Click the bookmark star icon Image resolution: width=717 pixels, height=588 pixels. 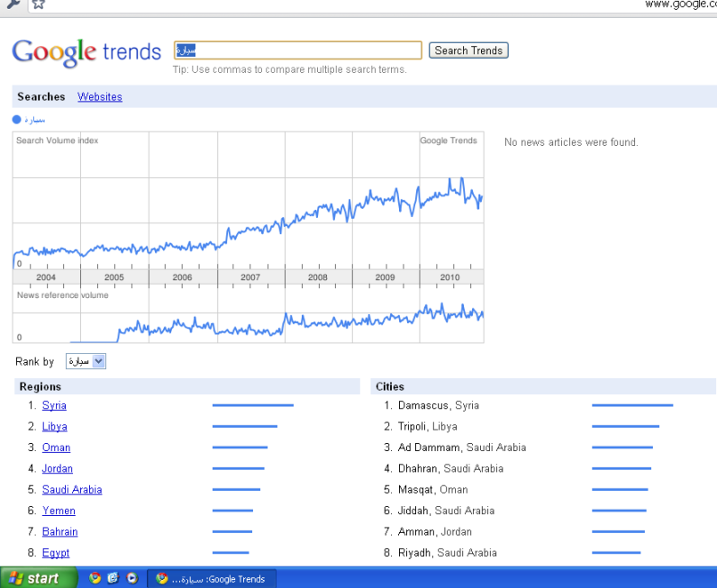pyautogui.click(x=38, y=4)
